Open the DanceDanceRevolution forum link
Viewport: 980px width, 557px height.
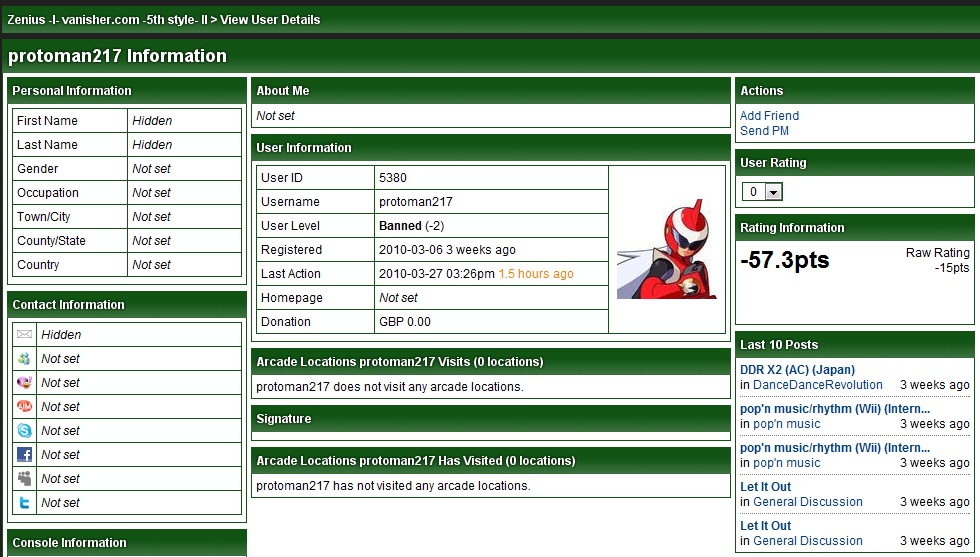point(818,384)
